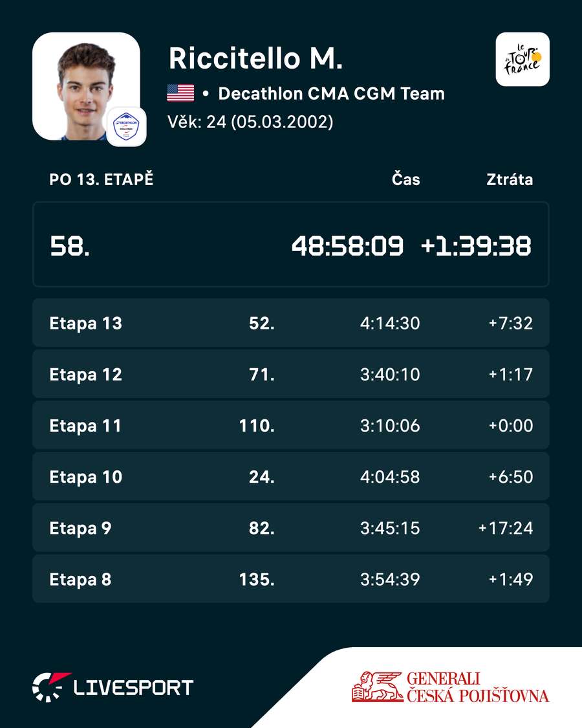This screenshot has width=582, height=728.
Task: Select the Etapa 13 row
Action: (x=291, y=323)
